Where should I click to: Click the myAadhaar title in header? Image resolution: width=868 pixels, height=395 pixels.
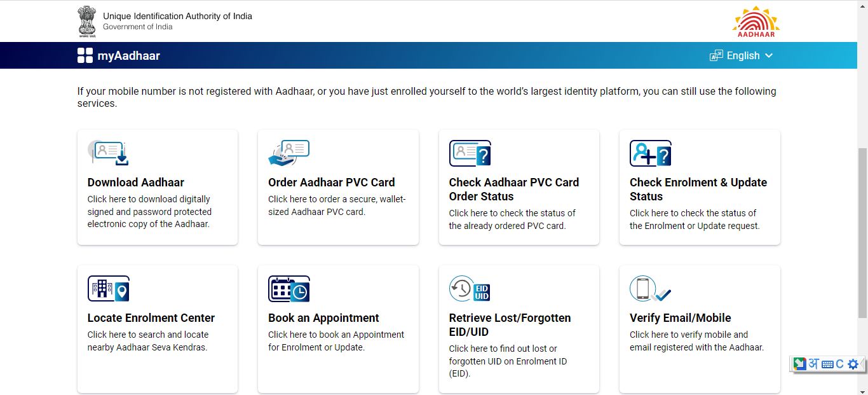tap(128, 55)
